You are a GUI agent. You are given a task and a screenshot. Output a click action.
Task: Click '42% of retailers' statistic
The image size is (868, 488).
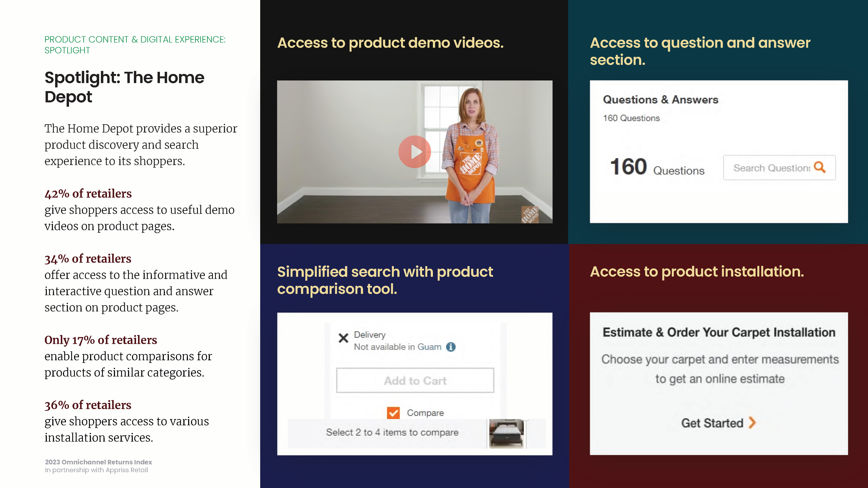(x=88, y=193)
